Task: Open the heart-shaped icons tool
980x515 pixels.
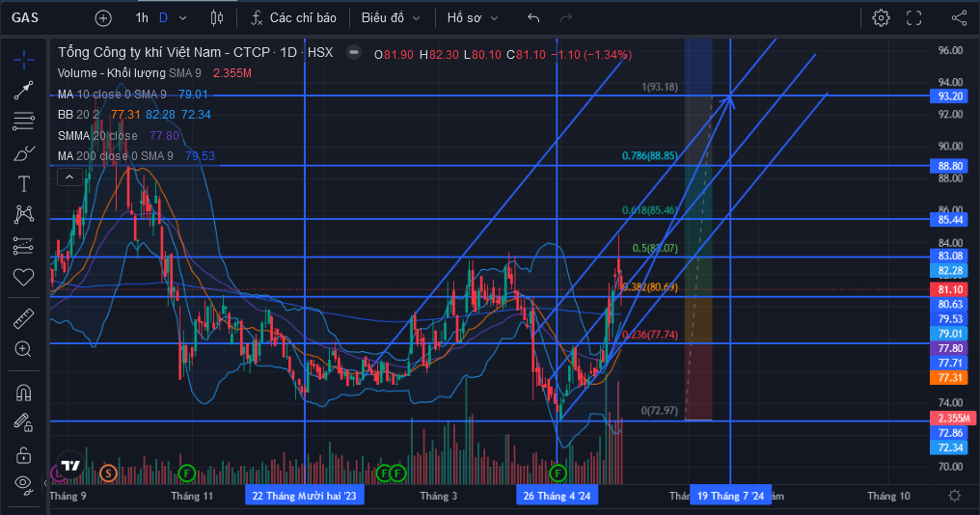Action: [24, 277]
